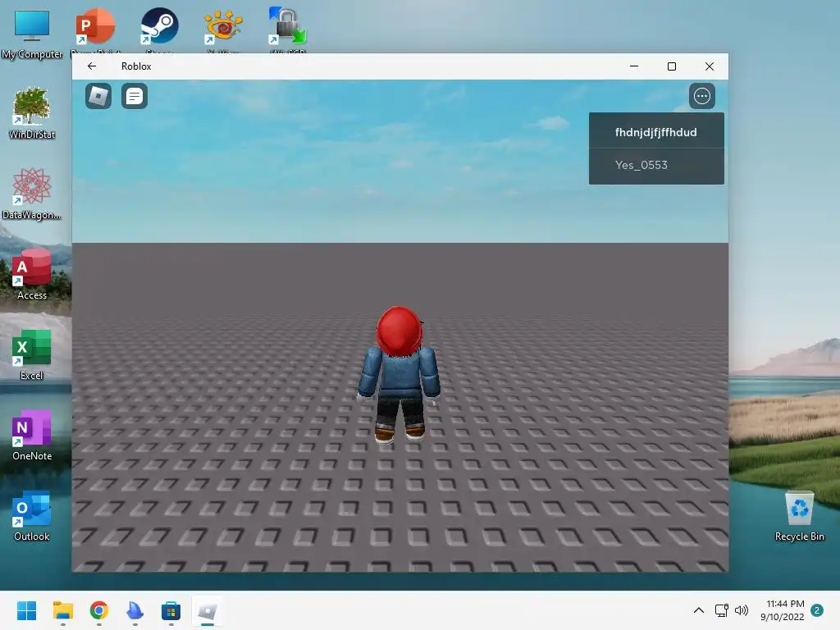Open the blue sail-shaped taskbar app
The height and width of the screenshot is (630, 840).
click(135, 610)
